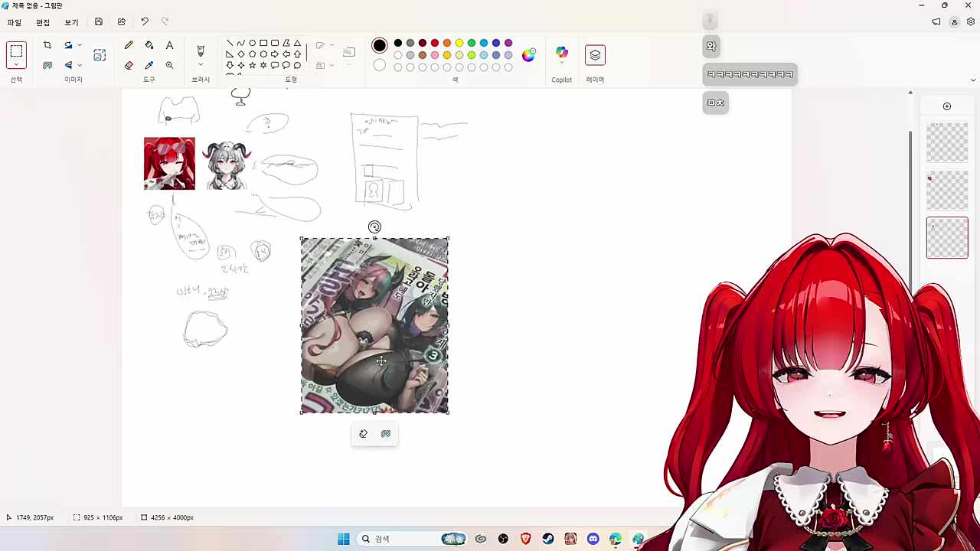Select the five-point star shape

(x=252, y=66)
